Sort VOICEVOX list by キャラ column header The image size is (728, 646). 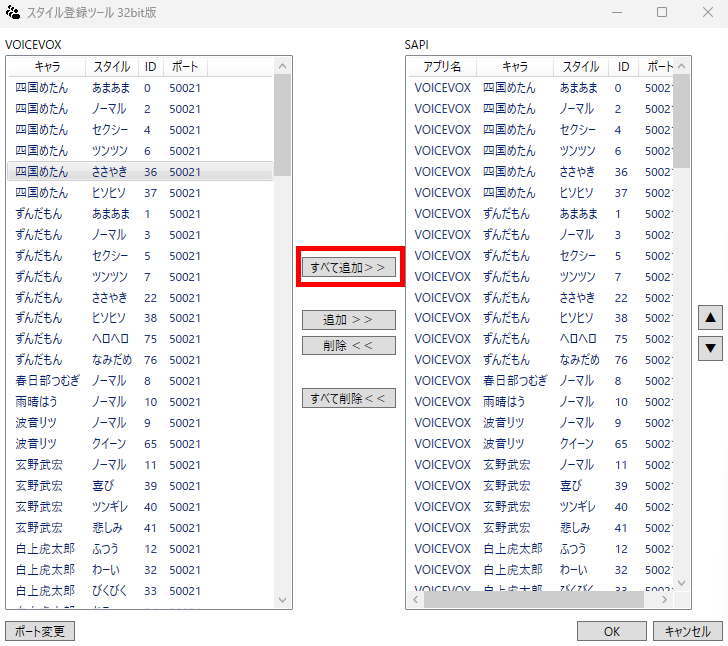pos(47,67)
